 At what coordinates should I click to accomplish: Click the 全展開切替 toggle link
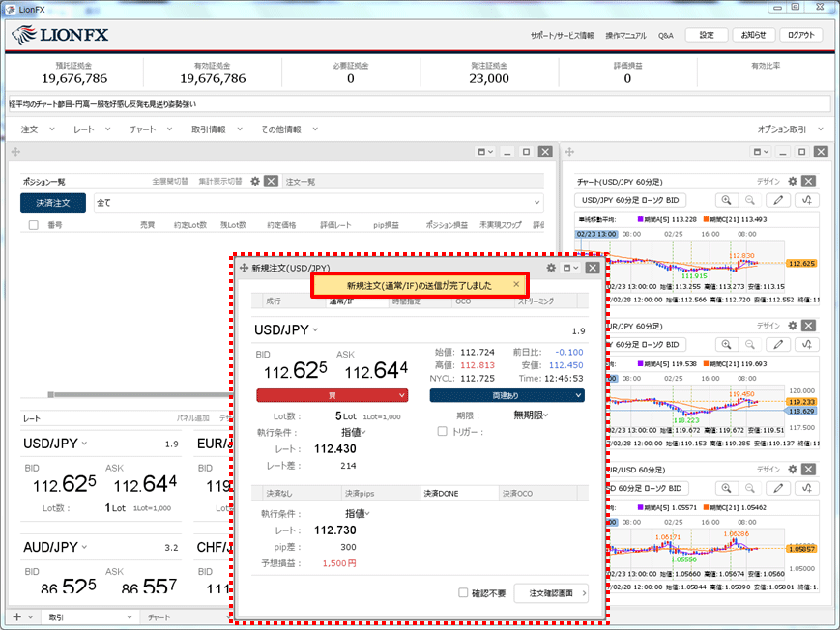coord(170,181)
